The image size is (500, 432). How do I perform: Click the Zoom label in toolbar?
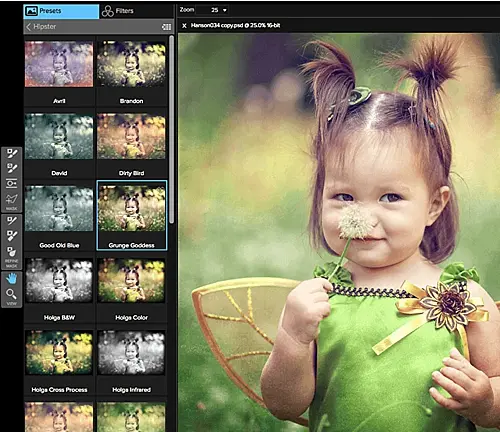[187, 10]
